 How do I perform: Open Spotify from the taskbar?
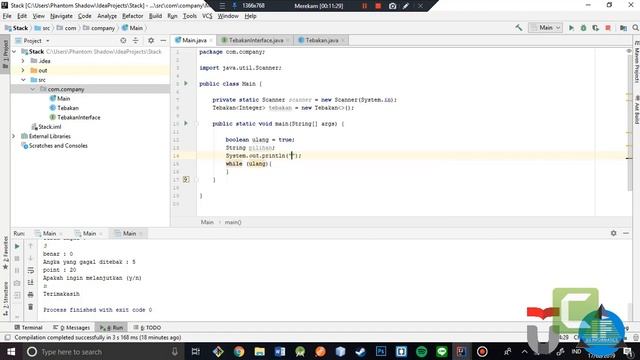click(421, 351)
